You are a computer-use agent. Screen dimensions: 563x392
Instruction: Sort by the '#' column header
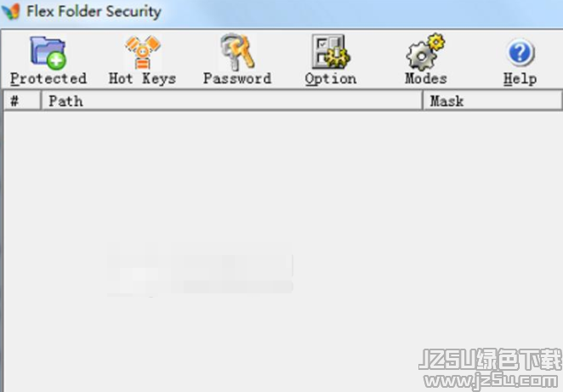(22, 101)
